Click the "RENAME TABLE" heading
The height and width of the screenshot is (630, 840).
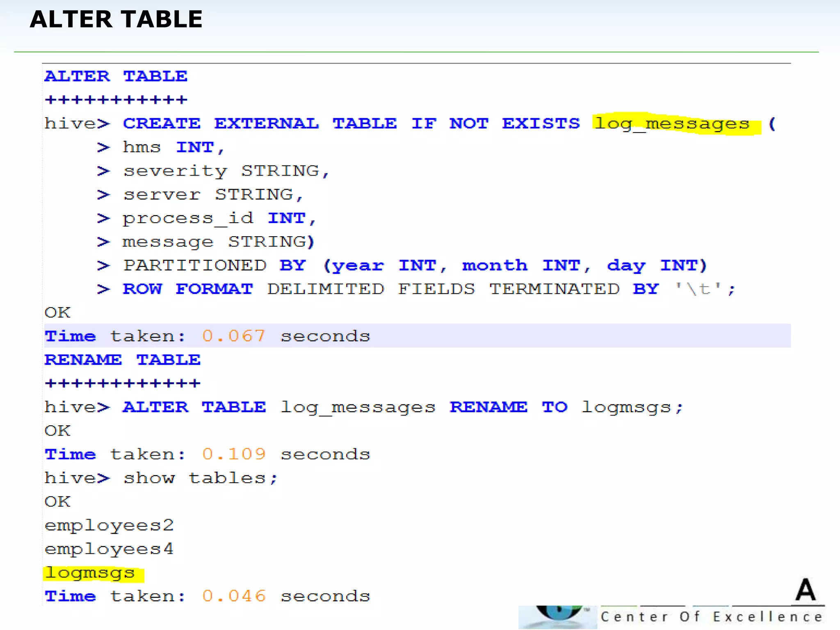(x=122, y=360)
